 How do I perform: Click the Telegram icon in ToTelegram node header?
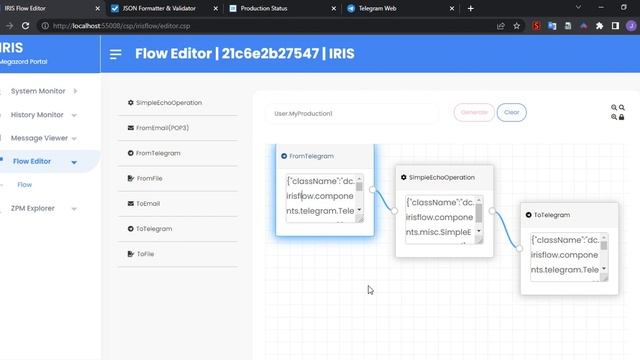(529, 215)
